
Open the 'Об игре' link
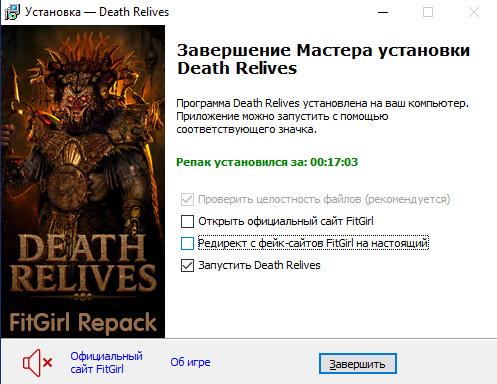[x=190, y=362]
